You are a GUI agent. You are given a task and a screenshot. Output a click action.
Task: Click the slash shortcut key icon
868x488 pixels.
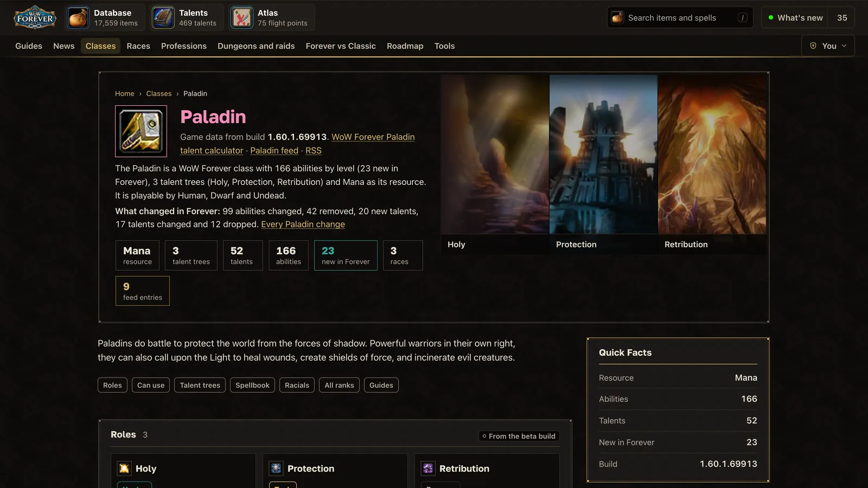(743, 18)
